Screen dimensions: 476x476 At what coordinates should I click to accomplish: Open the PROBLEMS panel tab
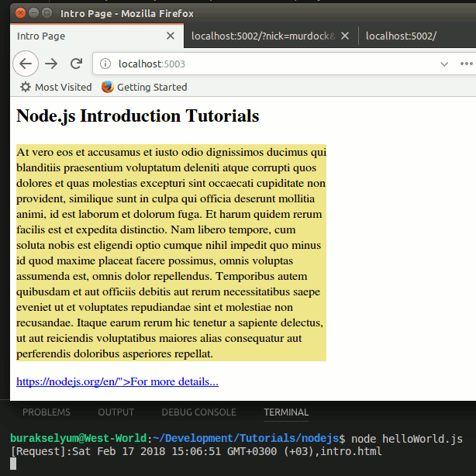coord(47,412)
